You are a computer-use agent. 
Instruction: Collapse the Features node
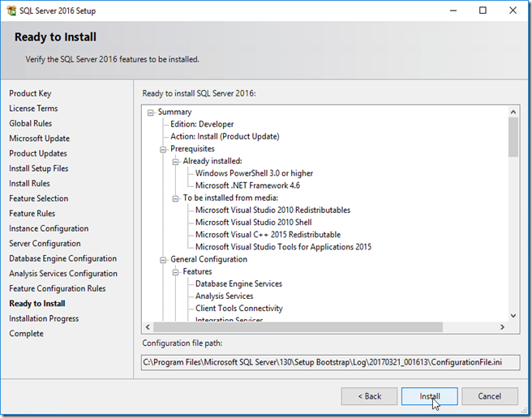coord(175,272)
